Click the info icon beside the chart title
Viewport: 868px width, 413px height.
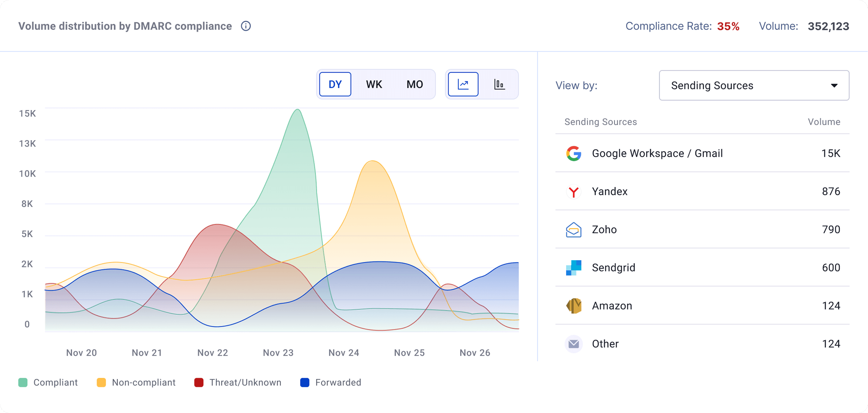pyautogui.click(x=246, y=26)
